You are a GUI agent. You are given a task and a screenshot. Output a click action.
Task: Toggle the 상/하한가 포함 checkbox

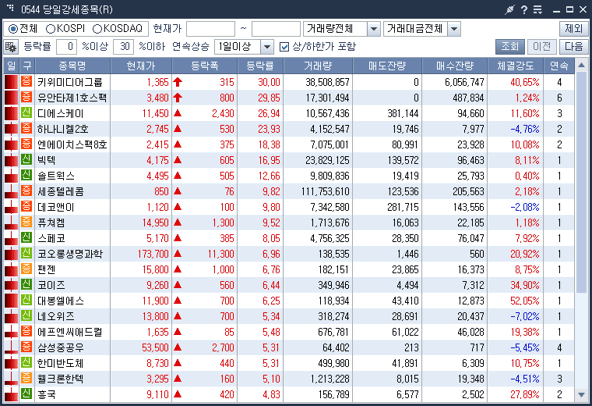click(x=284, y=47)
